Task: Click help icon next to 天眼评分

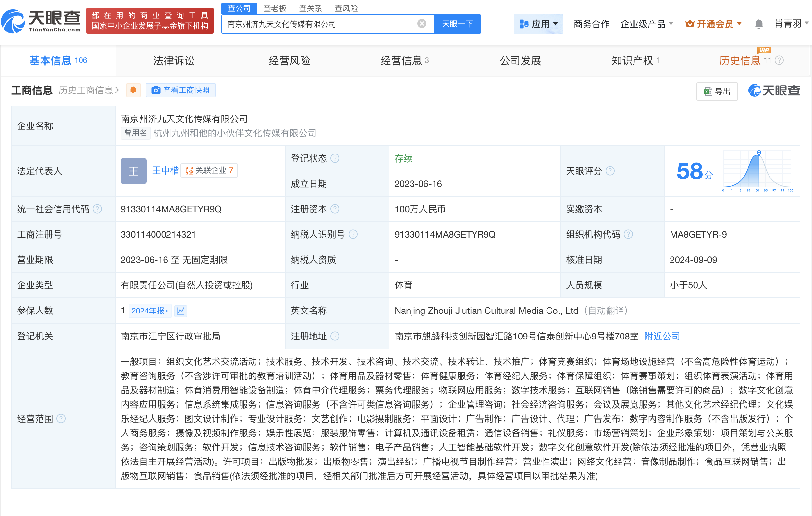Action: tap(610, 171)
